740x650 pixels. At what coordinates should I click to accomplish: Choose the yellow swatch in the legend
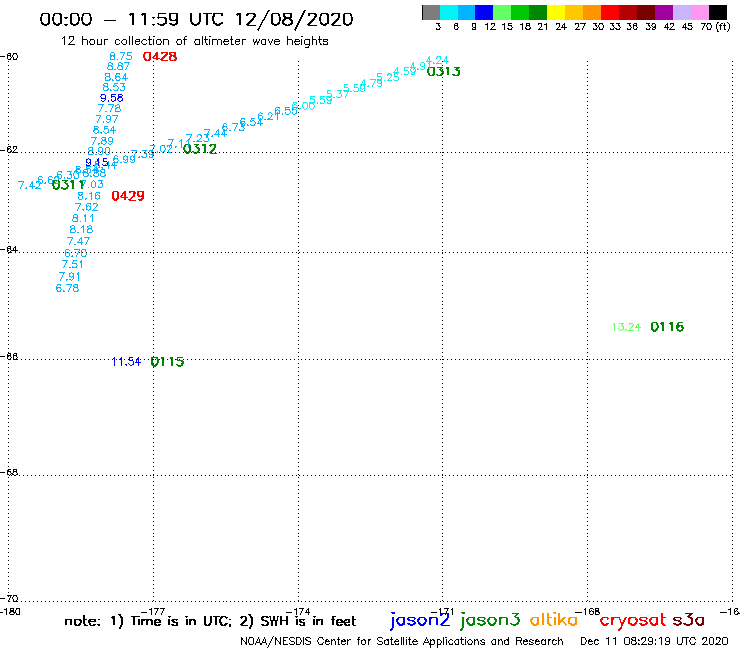click(x=556, y=12)
